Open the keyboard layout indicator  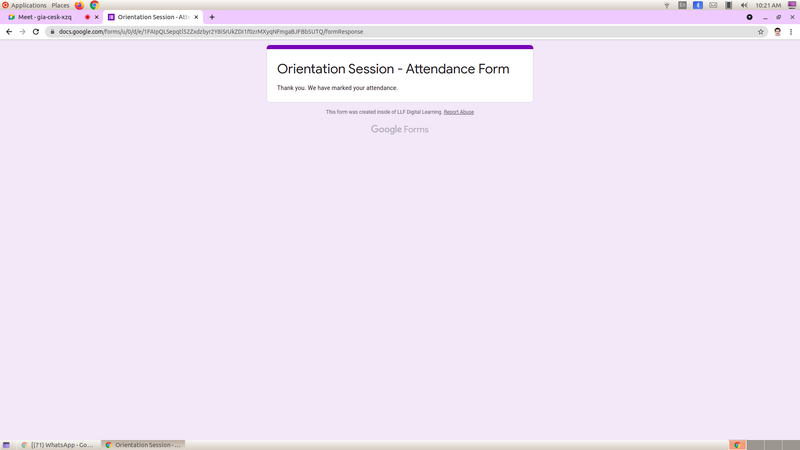tap(682, 5)
